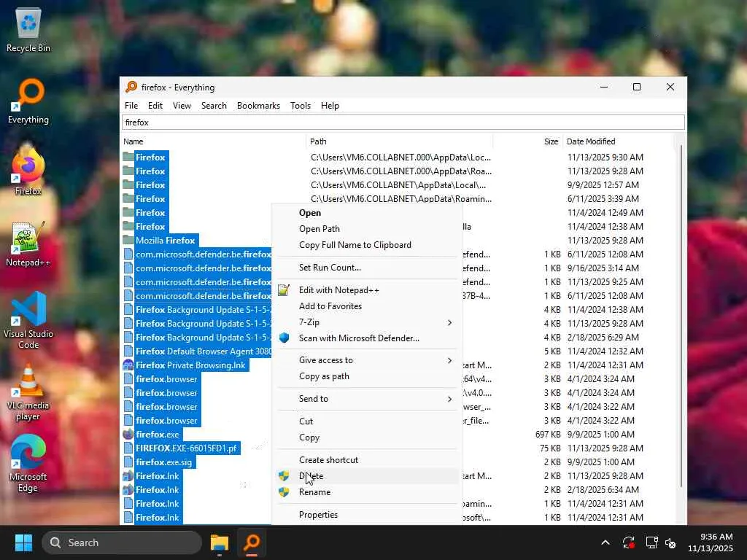Viewport: 747px width, 560px height.
Task: Open the Tools menu
Action: [x=301, y=106]
